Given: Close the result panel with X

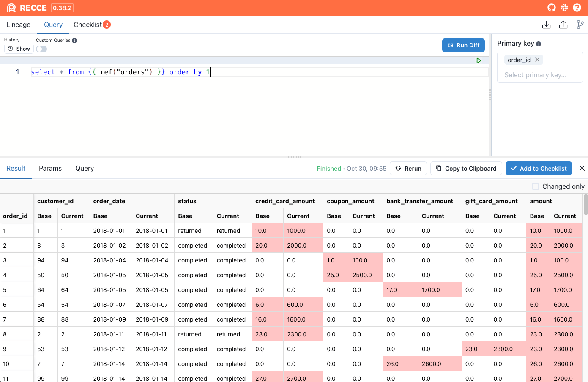Looking at the screenshot, I should coord(582,168).
